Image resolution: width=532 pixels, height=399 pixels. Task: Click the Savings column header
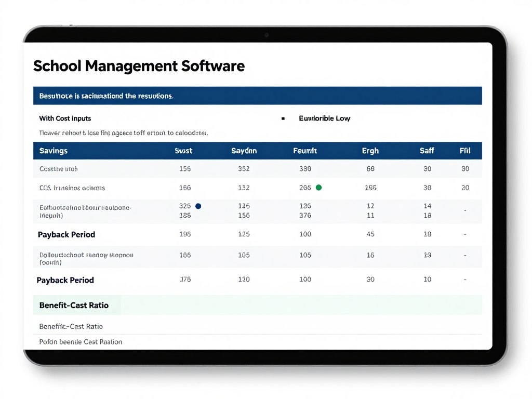(54, 151)
